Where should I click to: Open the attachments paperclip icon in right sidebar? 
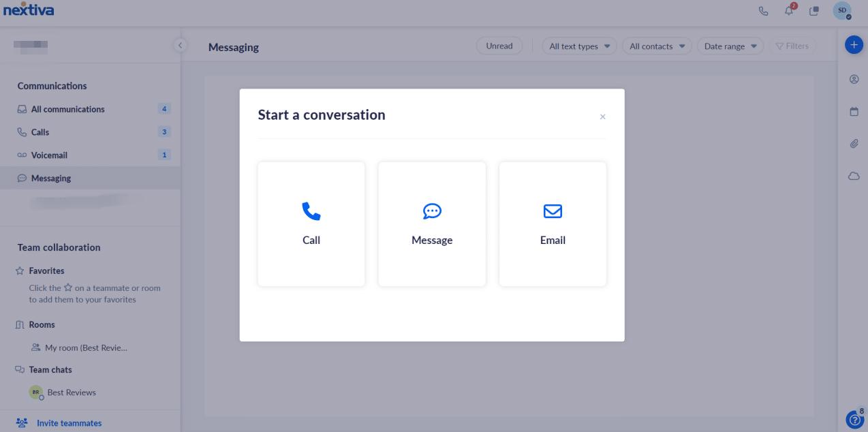click(x=854, y=143)
